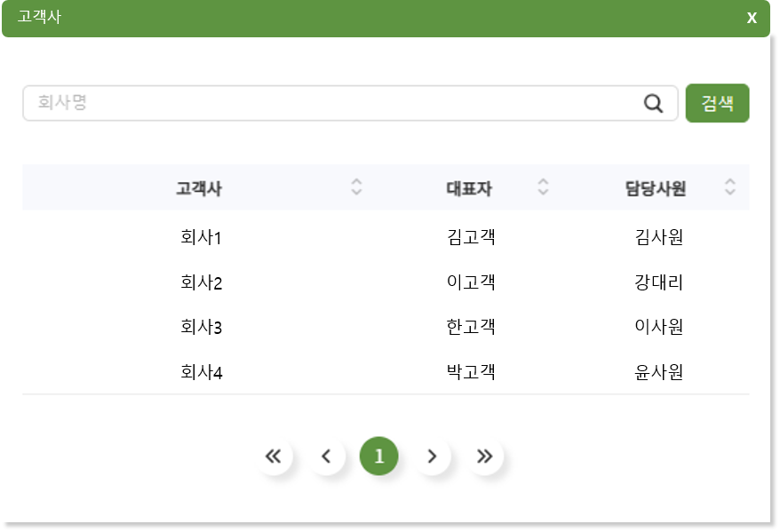Click the green 검색 button
780x532 pixels.
(717, 103)
